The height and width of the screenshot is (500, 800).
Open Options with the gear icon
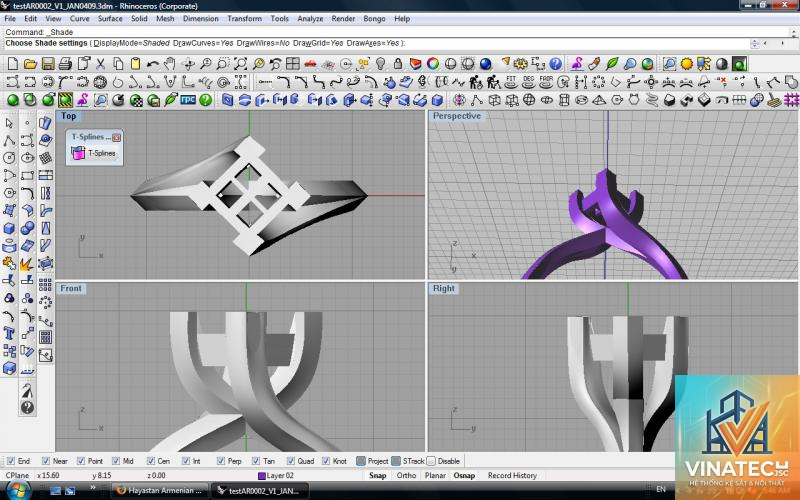click(x=520, y=64)
